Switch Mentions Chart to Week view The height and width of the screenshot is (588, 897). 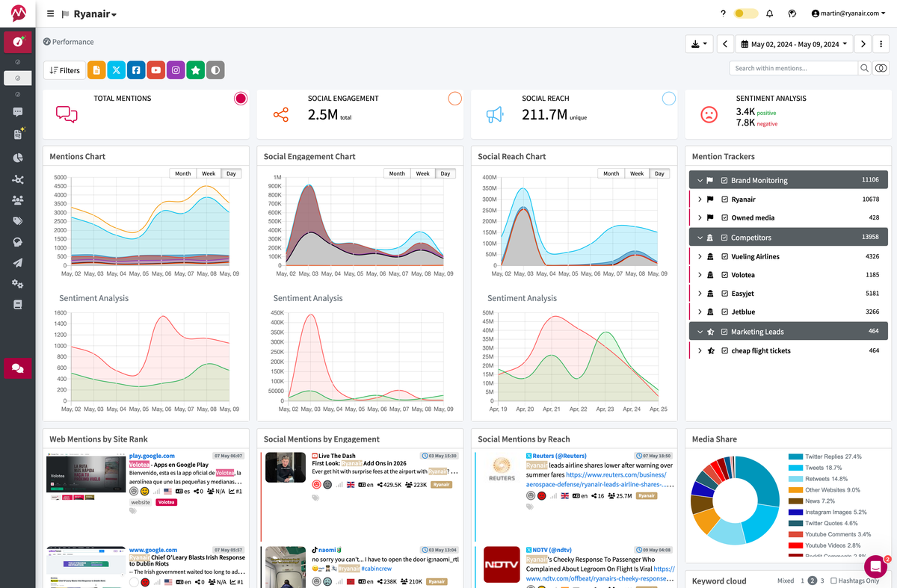[209, 173]
